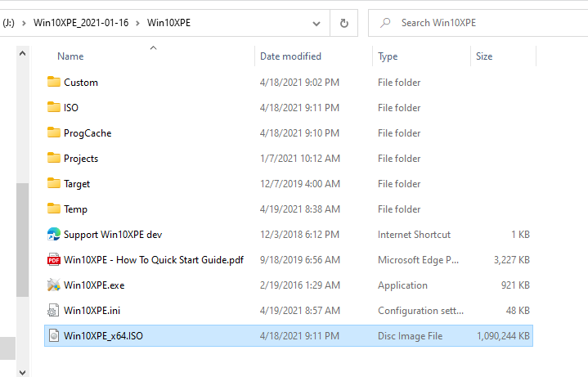Click date 4/18/2021 9:02 PM
Screen dimensions: 588x377
pyautogui.click(x=299, y=82)
